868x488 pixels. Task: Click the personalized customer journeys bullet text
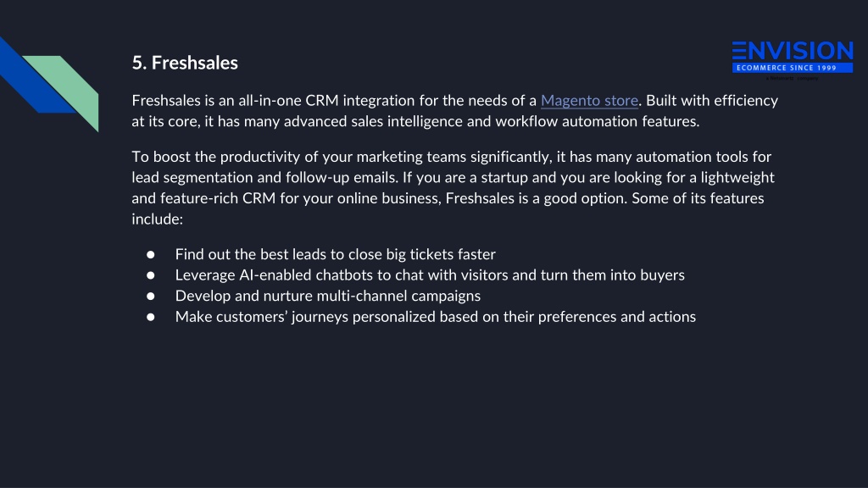pyautogui.click(x=435, y=317)
